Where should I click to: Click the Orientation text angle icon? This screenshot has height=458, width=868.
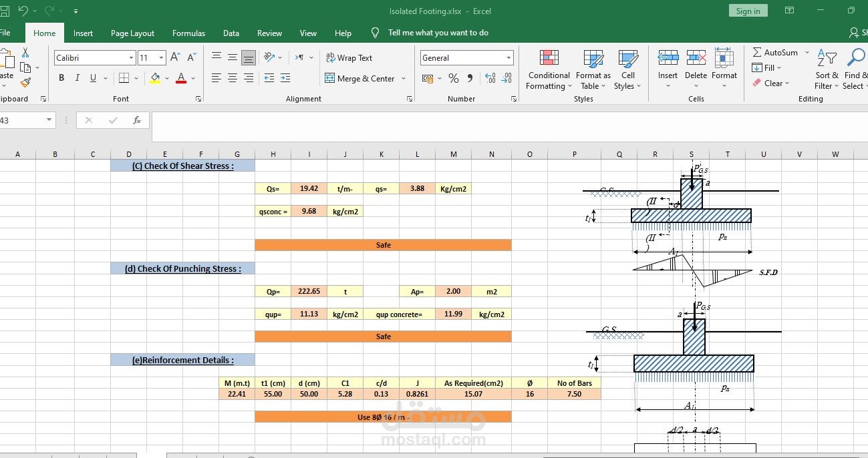269,57
